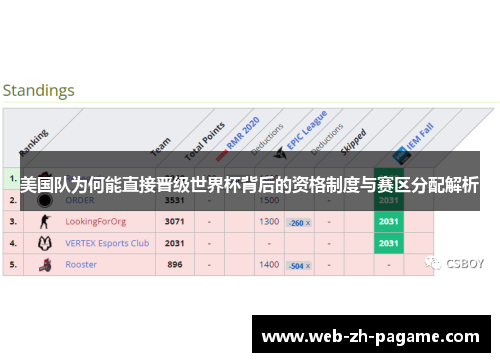The width and height of the screenshot is (500, 362).
Task: Click the Standings section heading
Action: pos(39,91)
